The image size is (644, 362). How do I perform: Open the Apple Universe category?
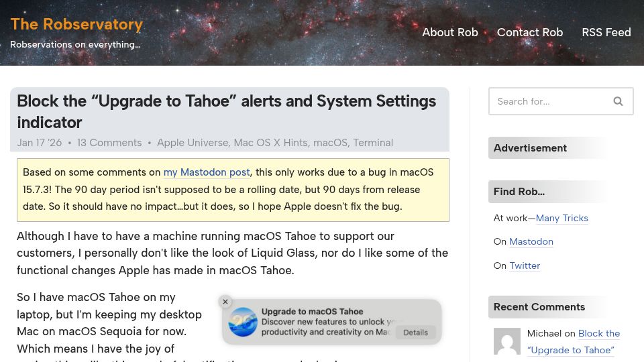coord(193,143)
